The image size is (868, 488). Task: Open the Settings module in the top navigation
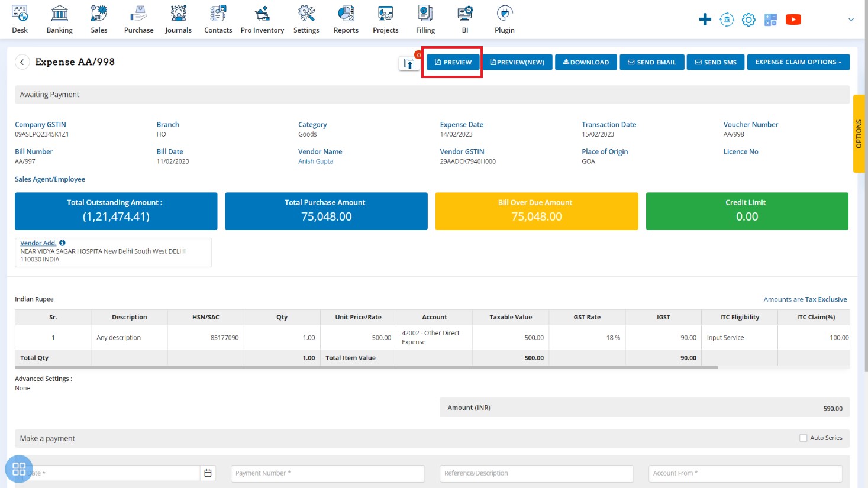(x=306, y=20)
